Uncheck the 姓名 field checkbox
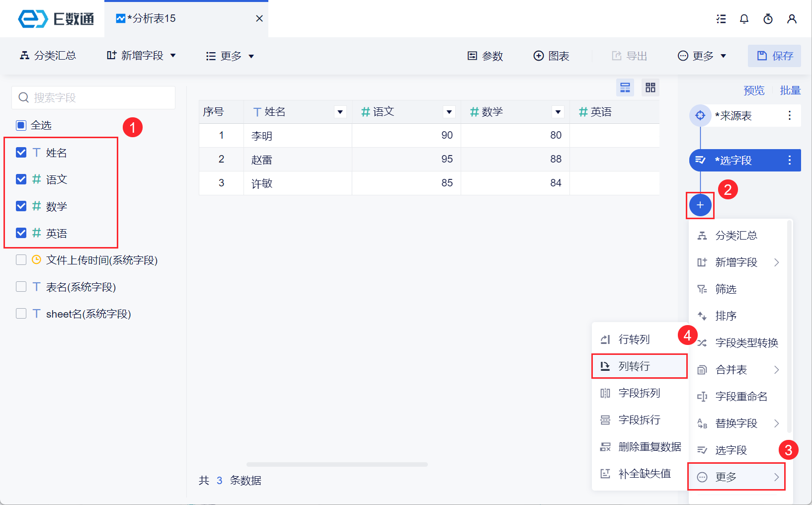 click(21, 153)
